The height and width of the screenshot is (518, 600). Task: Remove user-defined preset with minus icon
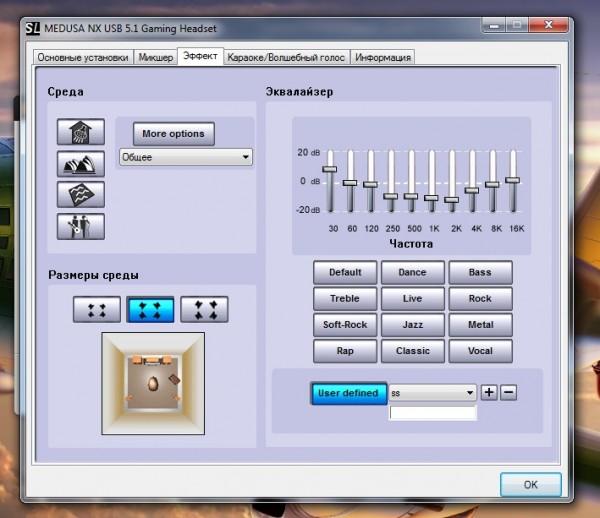[509, 393]
